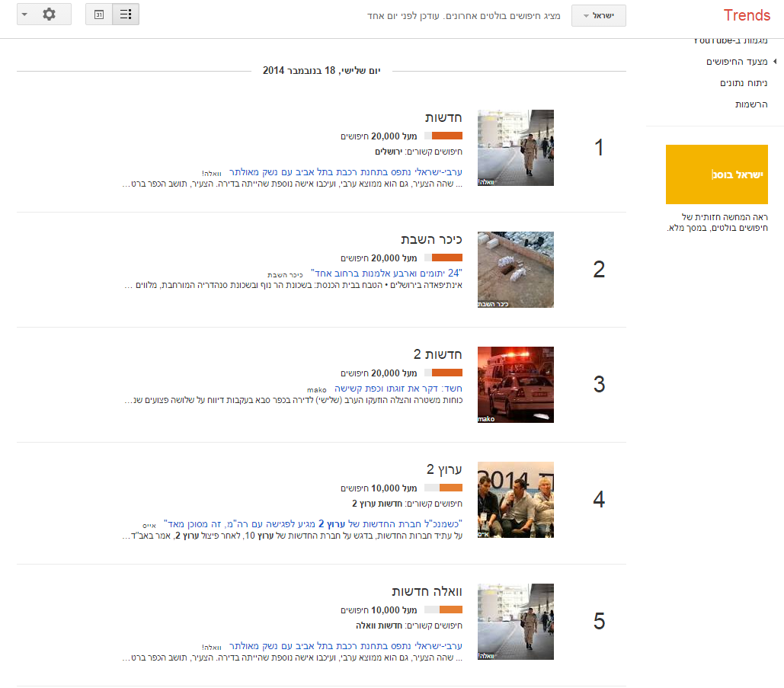Switch to the list view
784x688 pixels.
click(x=126, y=14)
